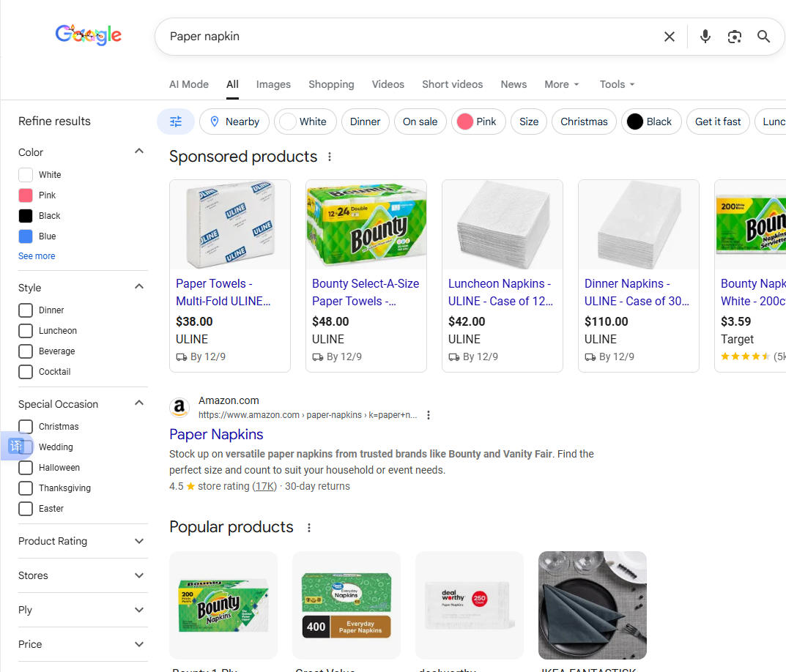Open the Paper Napkins Amazon link
This screenshot has width=786, height=672.
pyautogui.click(x=216, y=435)
